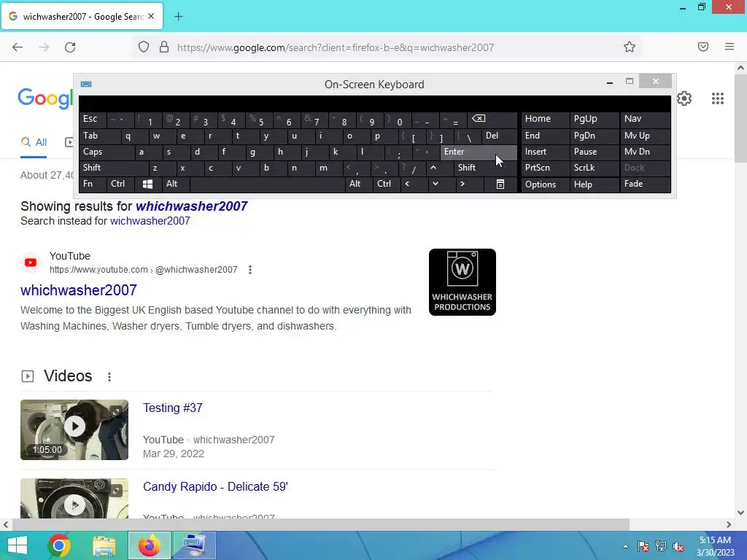The height and width of the screenshot is (560, 747).
Task: Open Firefox hamburger menu
Action: [729, 47]
